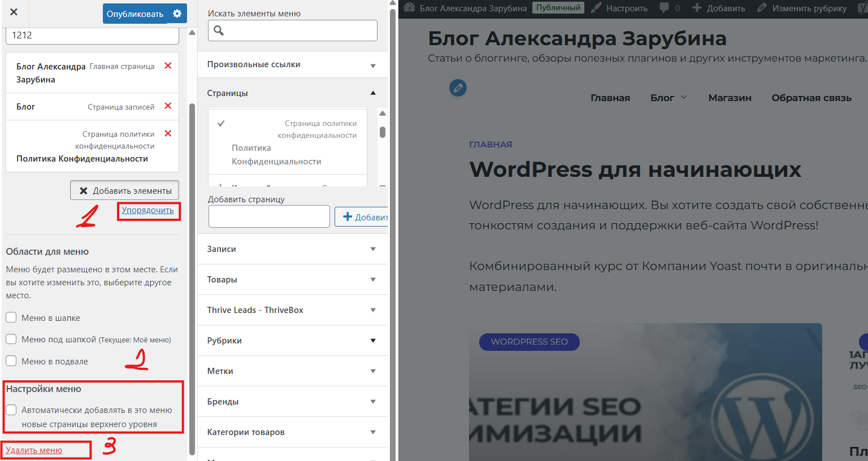Enable Меню под шапкой checkbox
The height and width of the screenshot is (461, 868).
pyautogui.click(x=11, y=339)
